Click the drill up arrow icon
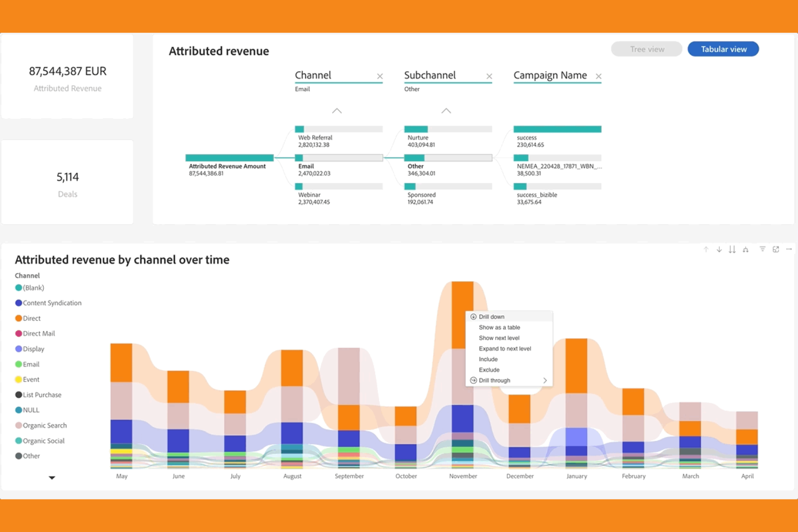This screenshot has width=798, height=532. pos(706,249)
